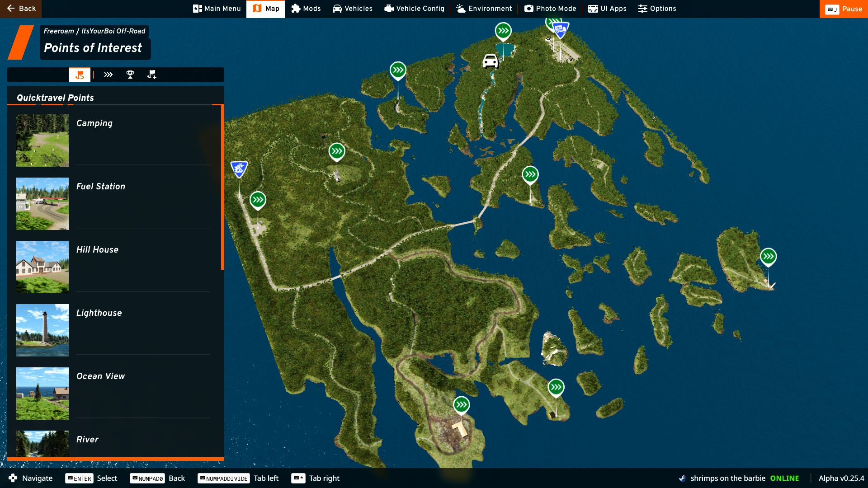Open the Options menu

click(x=657, y=9)
